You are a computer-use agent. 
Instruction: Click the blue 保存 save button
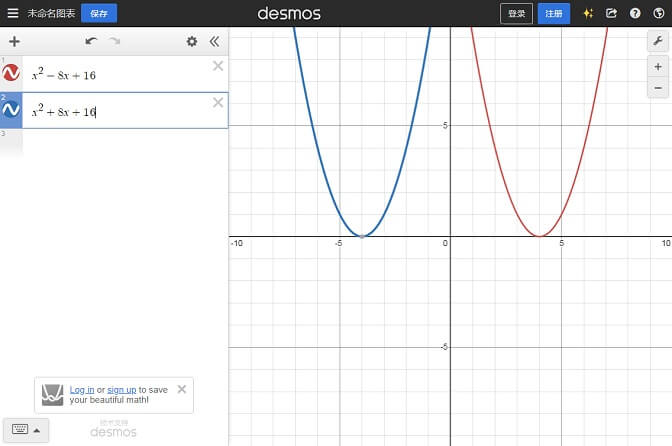coord(99,13)
